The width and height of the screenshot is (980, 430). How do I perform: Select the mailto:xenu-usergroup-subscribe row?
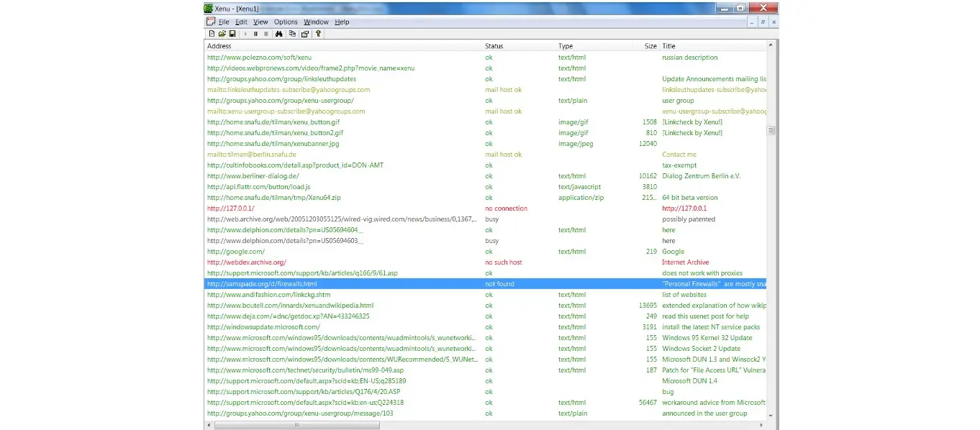point(485,111)
